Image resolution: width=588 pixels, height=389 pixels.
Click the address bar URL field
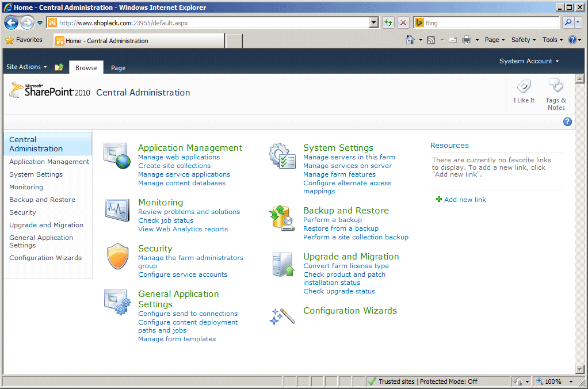tap(214, 23)
